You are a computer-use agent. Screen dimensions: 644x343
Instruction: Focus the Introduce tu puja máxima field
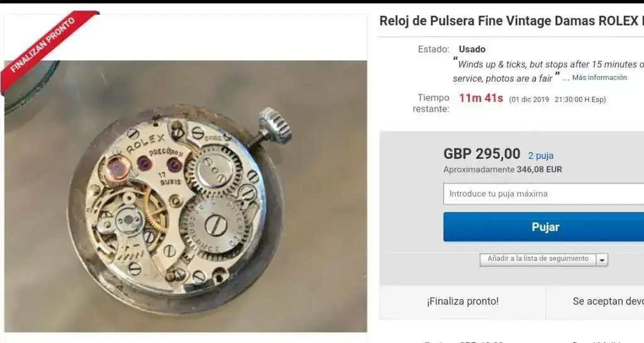tap(544, 193)
